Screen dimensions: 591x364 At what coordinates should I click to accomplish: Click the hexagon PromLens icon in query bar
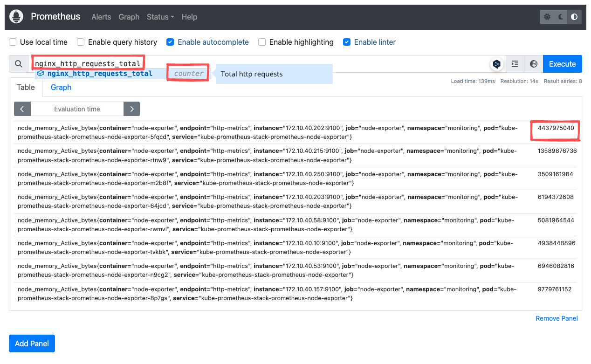pyautogui.click(x=497, y=64)
